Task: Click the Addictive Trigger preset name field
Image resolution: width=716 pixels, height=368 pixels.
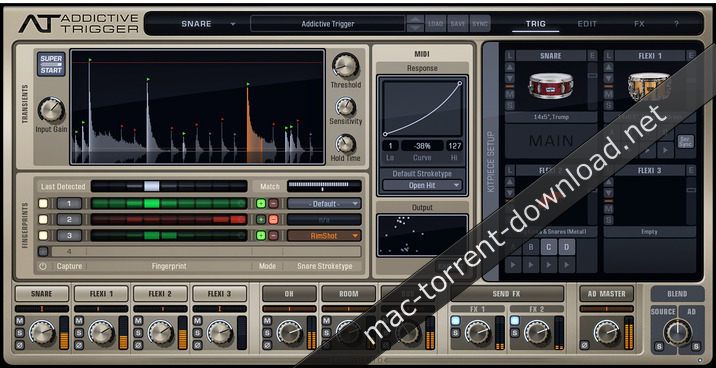Action: [327, 24]
